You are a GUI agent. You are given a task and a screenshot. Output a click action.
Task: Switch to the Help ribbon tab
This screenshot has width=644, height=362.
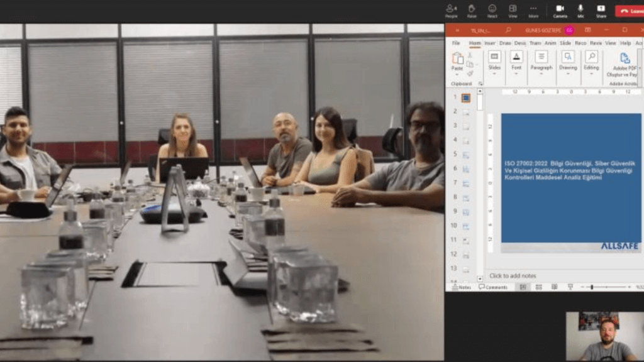point(625,43)
